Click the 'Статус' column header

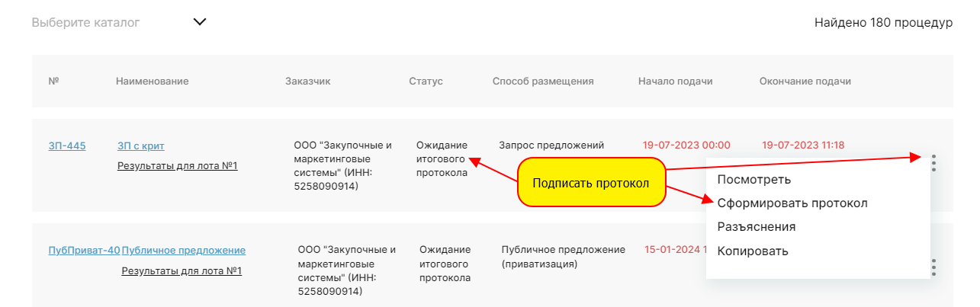pyautogui.click(x=426, y=82)
